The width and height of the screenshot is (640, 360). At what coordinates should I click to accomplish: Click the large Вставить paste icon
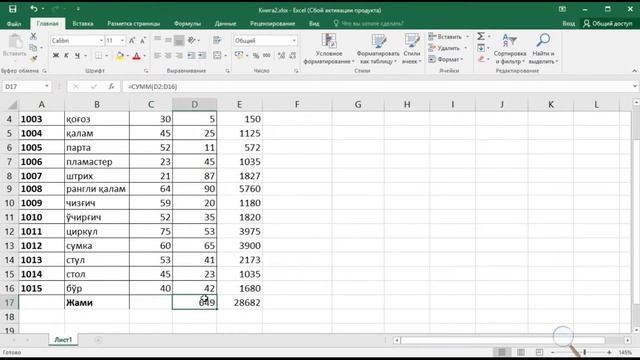pos(15,42)
